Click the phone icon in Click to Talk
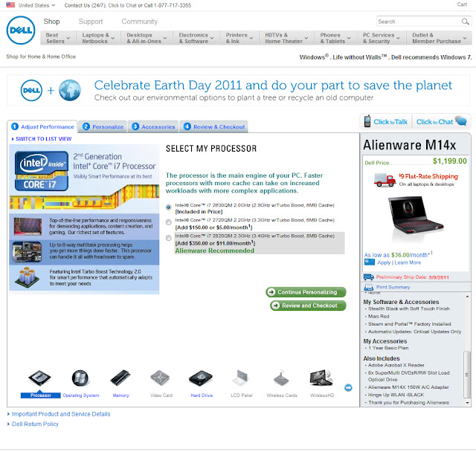476x452 pixels. [x=367, y=121]
